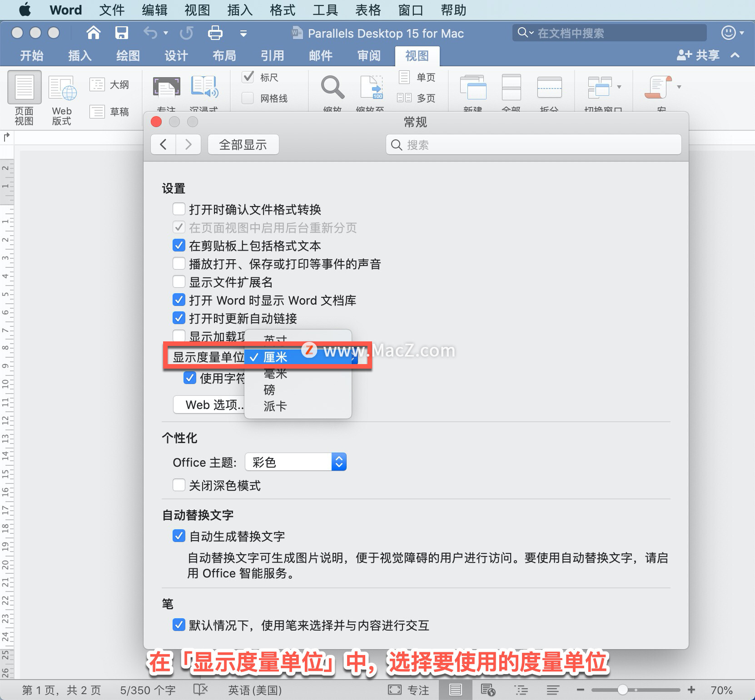Enable show file extensions
This screenshot has height=700, width=755.
(x=179, y=282)
